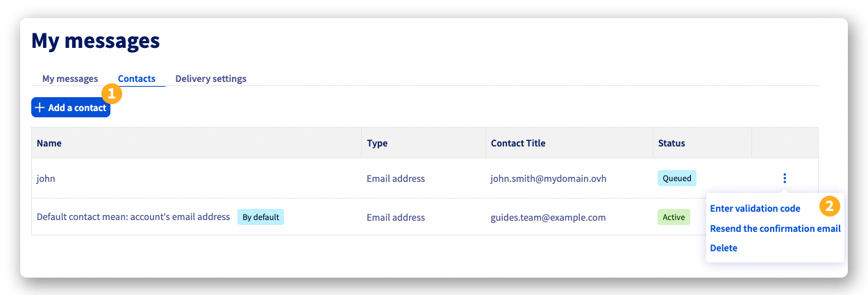The image size is (868, 295).
Task: Open the three-dot actions menu for john
Action: [785, 178]
